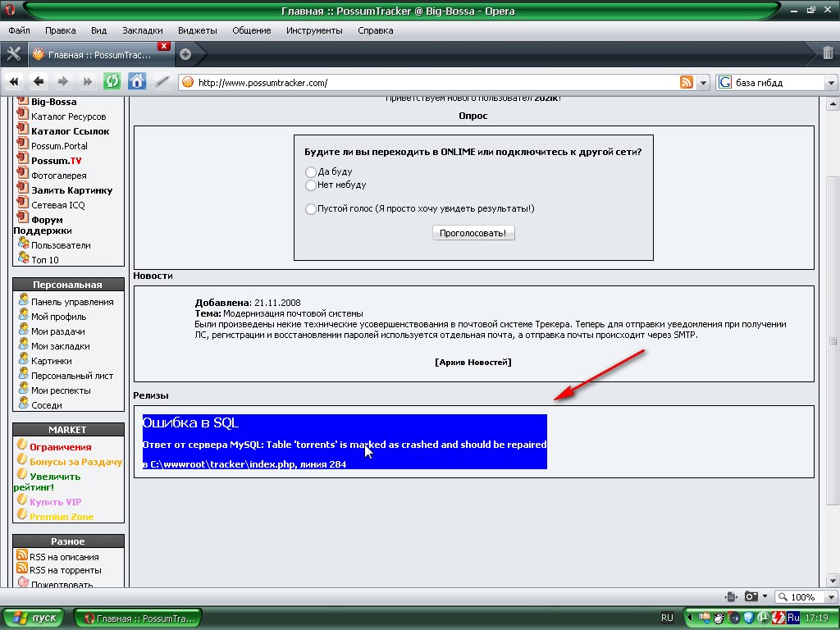
Task: Click the 17:19 clock
Action: click(x=816, y=618)
